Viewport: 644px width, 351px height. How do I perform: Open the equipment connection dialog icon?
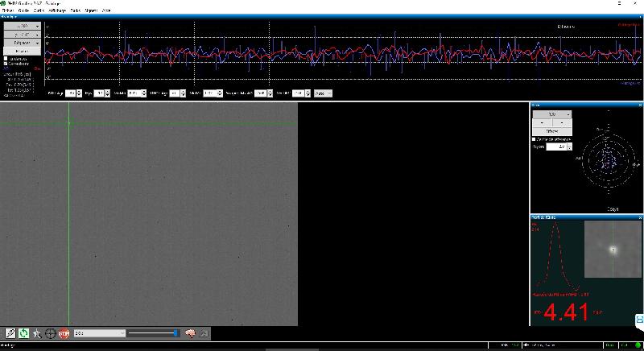coord(10,333)
